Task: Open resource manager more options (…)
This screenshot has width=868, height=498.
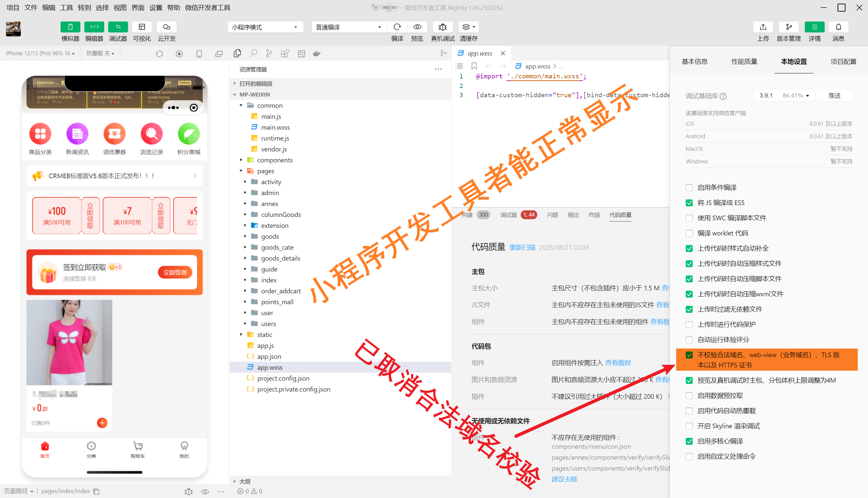Action: tap(438, 69)
